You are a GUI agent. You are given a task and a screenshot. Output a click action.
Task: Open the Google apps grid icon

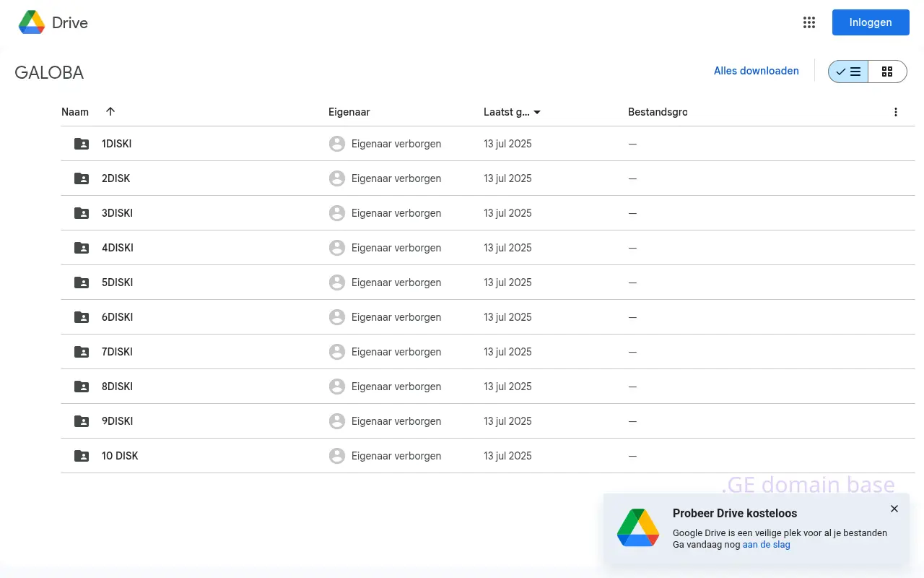click(809, 22)
